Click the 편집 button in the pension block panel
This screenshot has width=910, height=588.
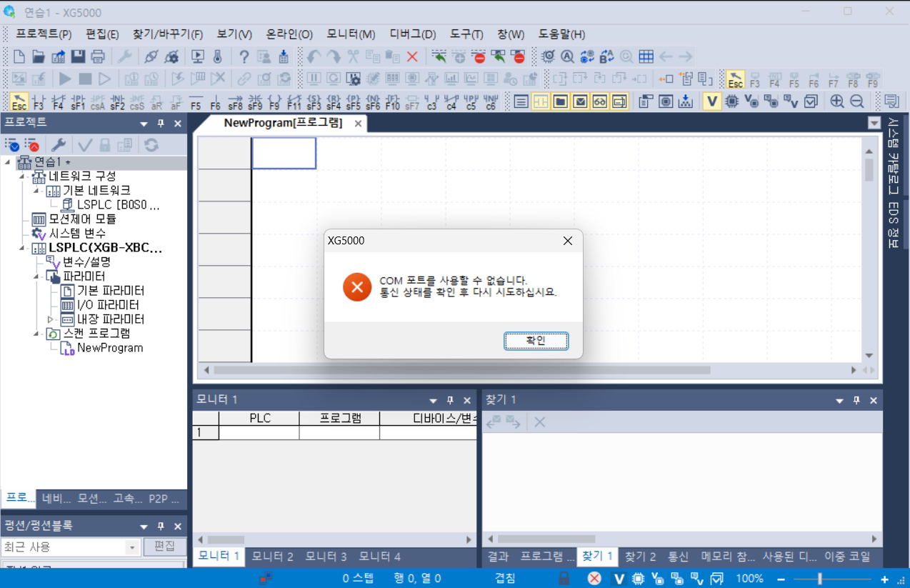(164, 547)
